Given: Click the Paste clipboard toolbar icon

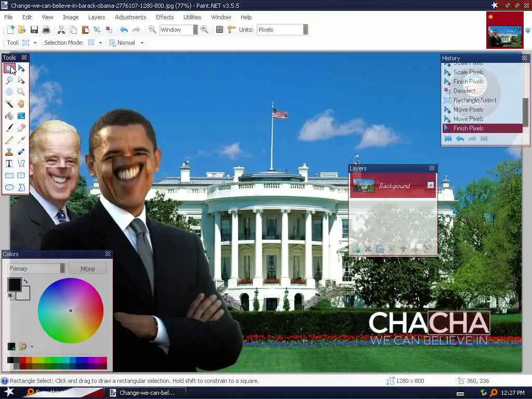Looking at the screenshot, I should pos(85,30).
